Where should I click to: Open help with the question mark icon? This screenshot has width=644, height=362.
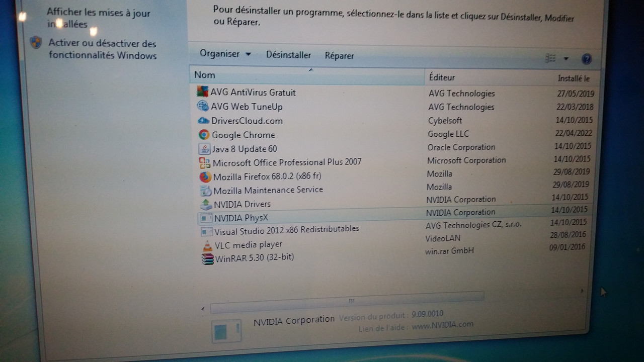(586, 59)
